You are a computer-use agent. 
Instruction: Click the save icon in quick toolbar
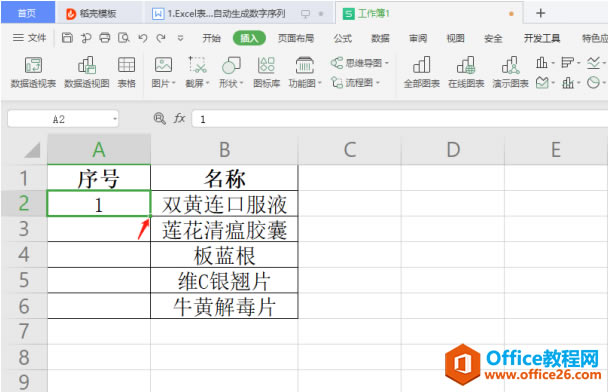[67, 38]
